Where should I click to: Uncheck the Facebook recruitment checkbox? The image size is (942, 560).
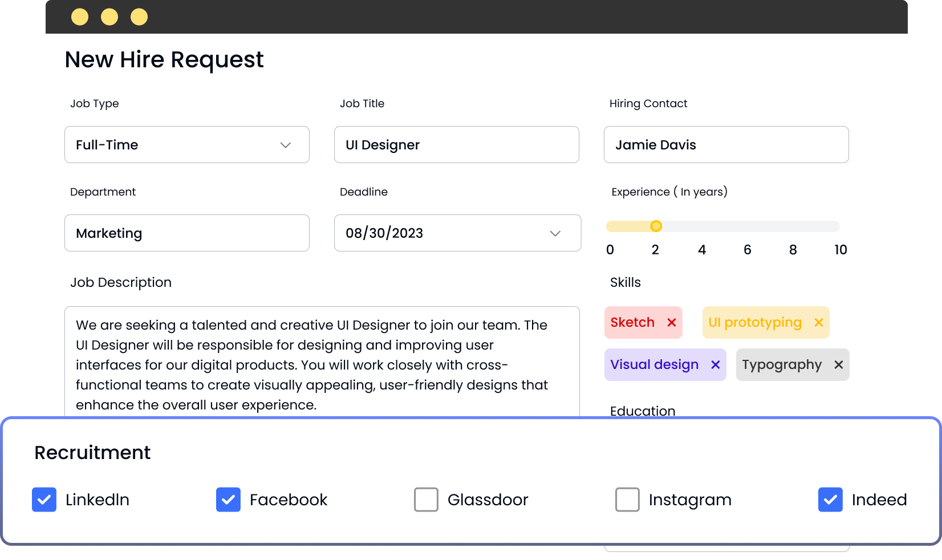(228, 500)
